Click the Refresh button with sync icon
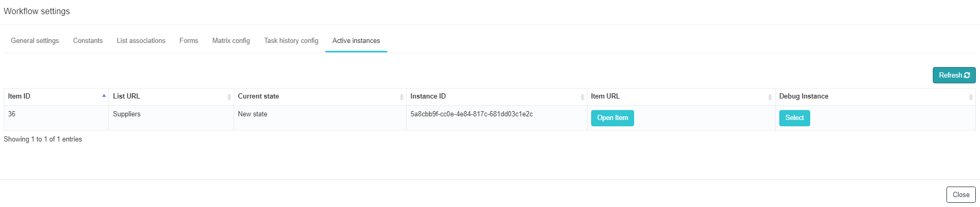This screenshot has height=207, width=980. (954, 75)
